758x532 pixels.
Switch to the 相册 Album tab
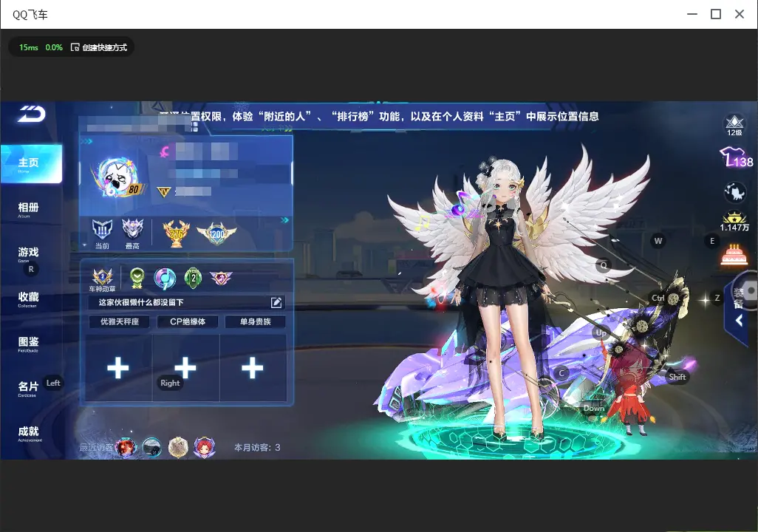(28, 209)
